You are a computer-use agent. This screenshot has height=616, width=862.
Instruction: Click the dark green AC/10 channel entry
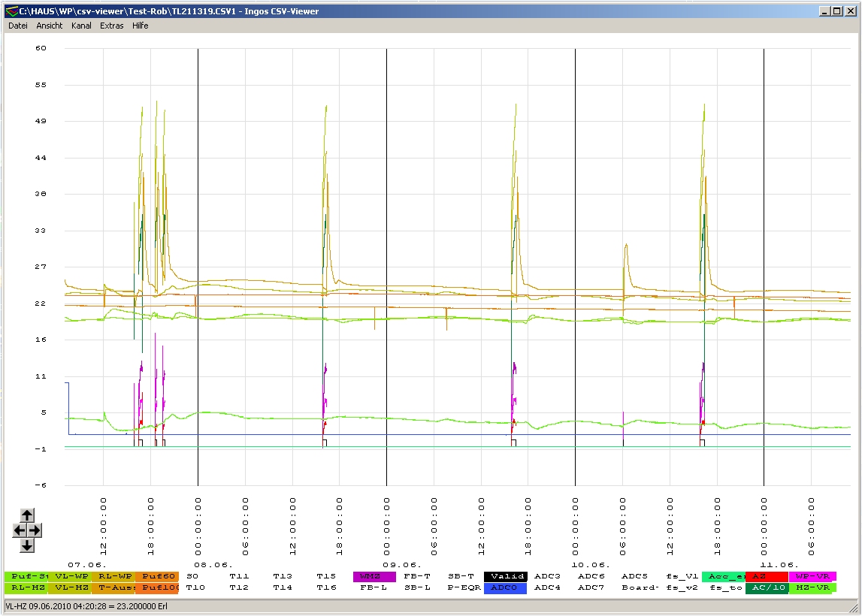767,587
